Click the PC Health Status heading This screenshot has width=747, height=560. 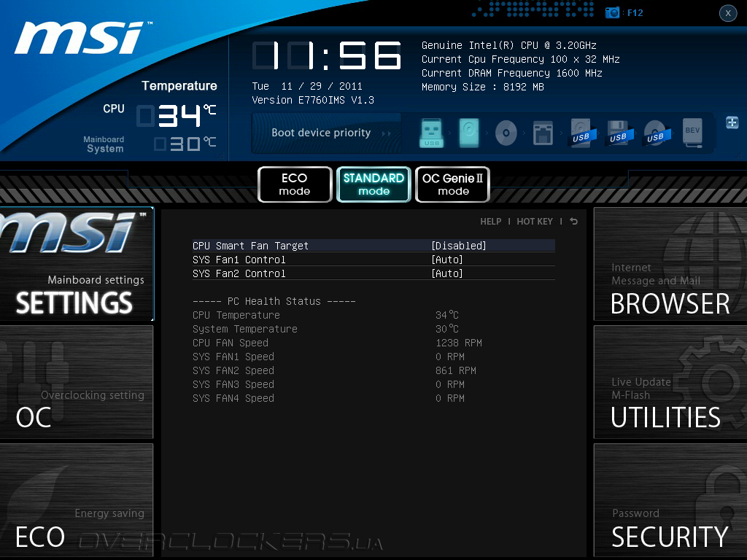(274, 301)
